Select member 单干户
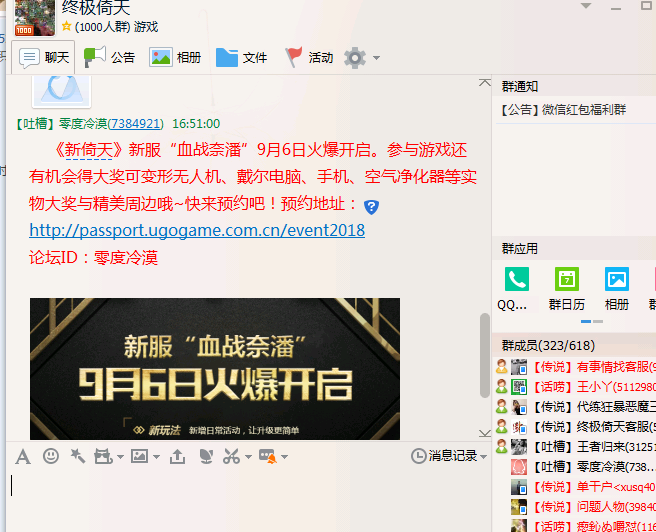Viewport: 656px width, 532px height. coord(575,487)
